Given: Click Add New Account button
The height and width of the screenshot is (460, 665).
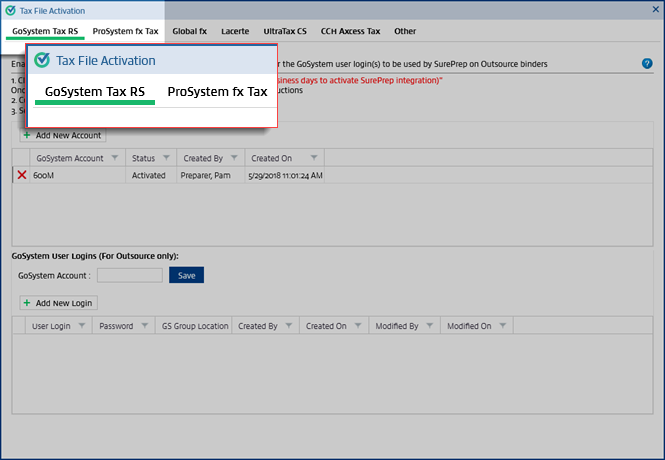Looking at the screenshot, I should (x=62, y=134).
